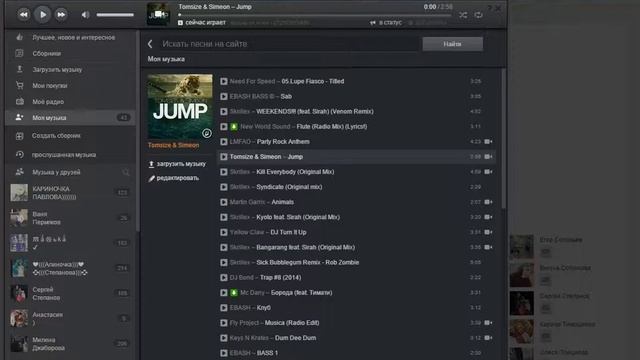Skip to the next track
The height and width of the screenshot is (360, 640).
pos(61,15)
